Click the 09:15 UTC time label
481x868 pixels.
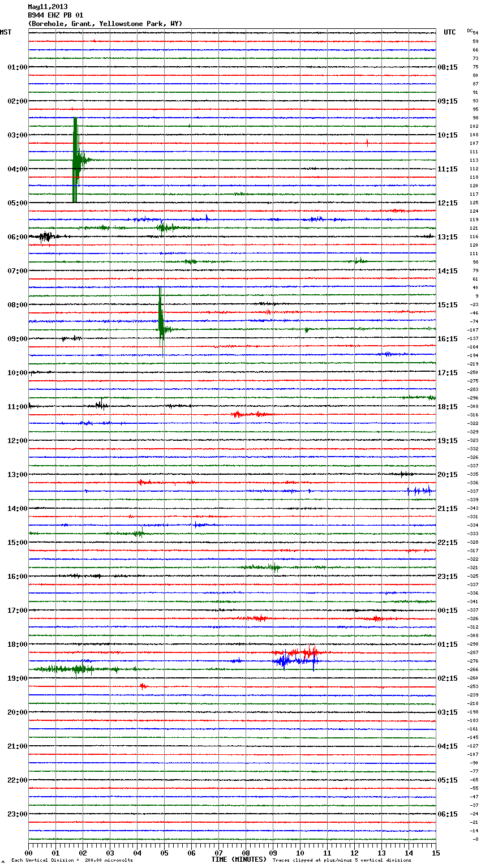pos(448,101)
